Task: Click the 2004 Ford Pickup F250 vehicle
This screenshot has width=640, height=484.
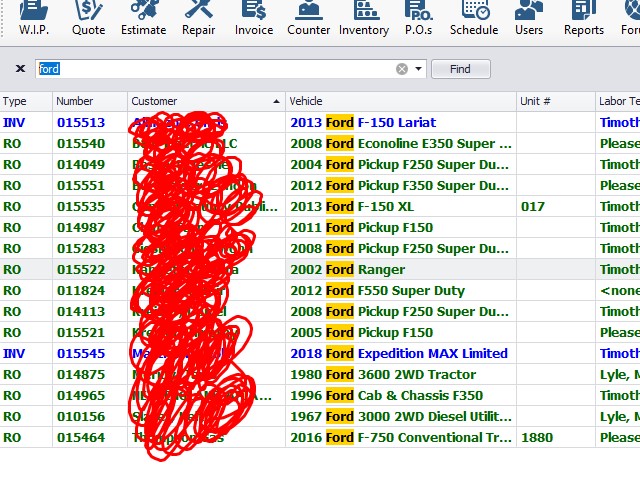Action: pos(400,164)
